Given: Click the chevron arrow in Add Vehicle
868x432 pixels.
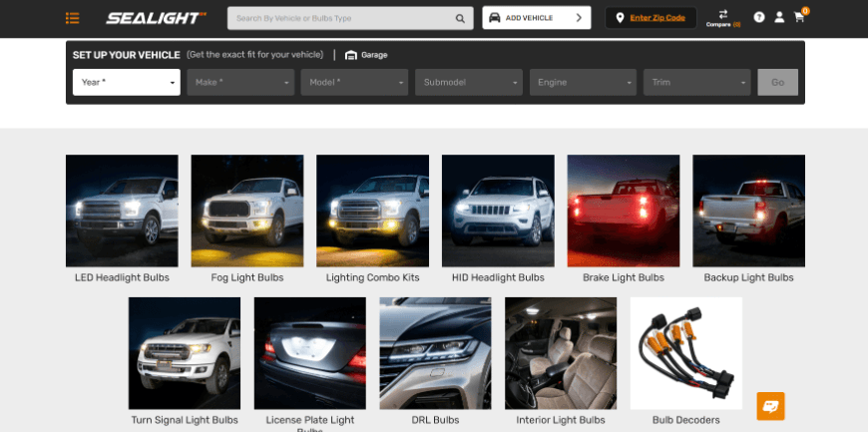Looking at the screenshot, I should coord(579,18).
